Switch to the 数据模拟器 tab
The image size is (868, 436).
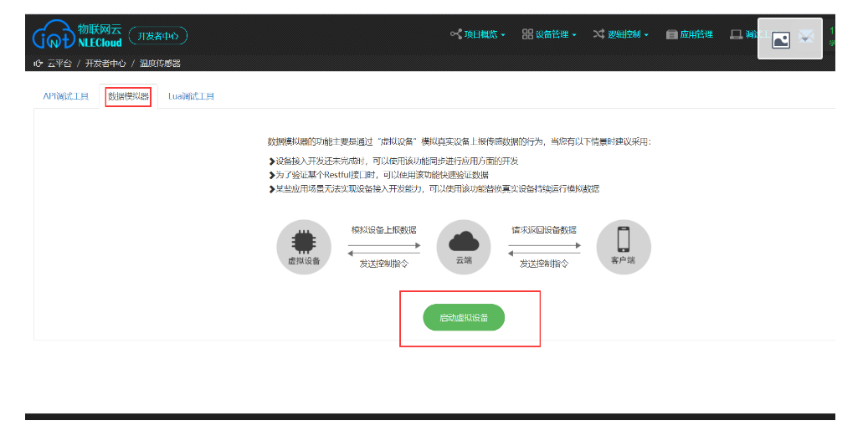pos(128,96)
